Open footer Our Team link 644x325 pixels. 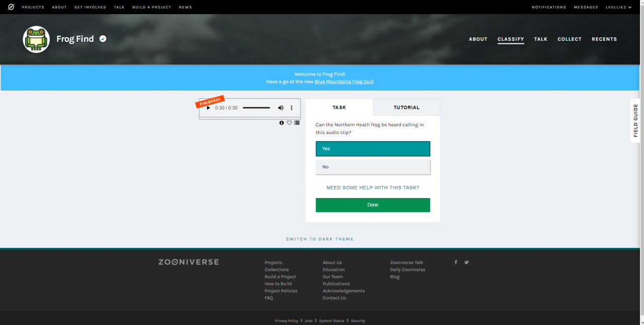click(x=333, y=277)
